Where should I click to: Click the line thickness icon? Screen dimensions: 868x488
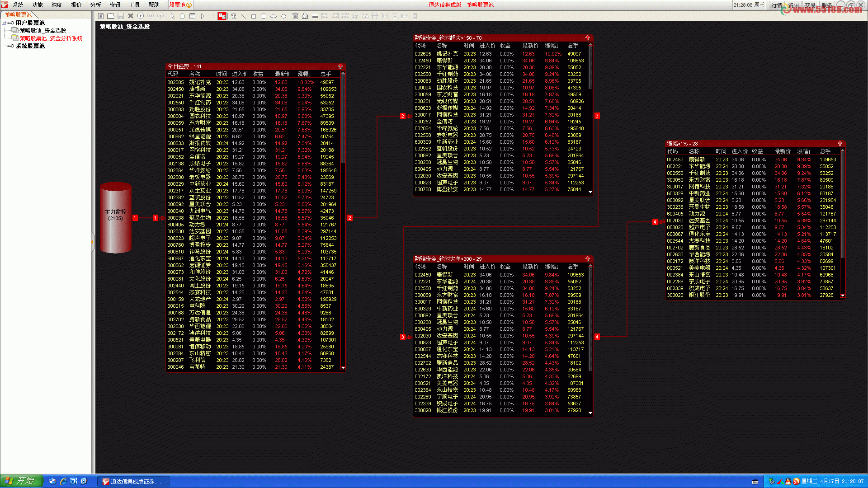(x=315, y=16)
